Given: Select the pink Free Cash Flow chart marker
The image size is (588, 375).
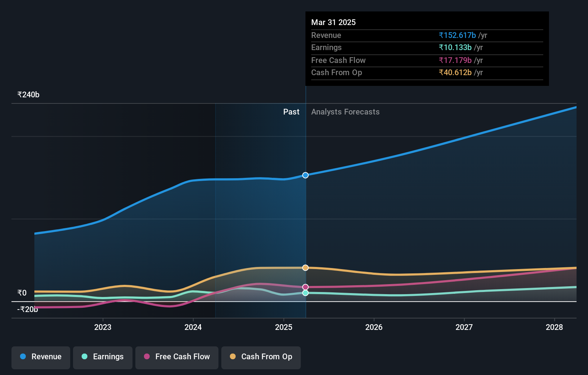Looking at the screenshot, I should point(305,286).
